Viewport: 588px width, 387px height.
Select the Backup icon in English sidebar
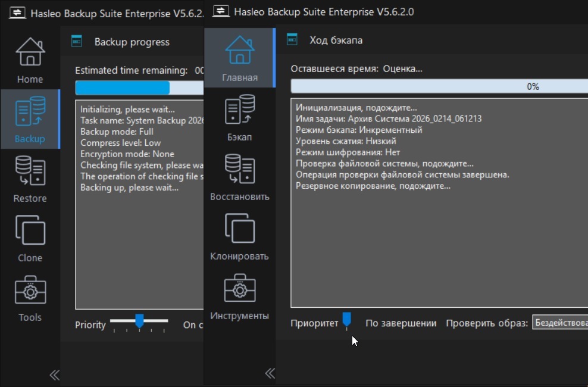pyautogui.click(x=30, y=119)
